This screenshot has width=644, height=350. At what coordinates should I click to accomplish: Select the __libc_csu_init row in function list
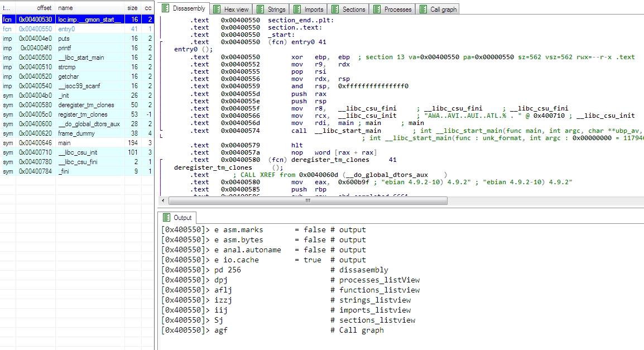click(x=77, y=152)
